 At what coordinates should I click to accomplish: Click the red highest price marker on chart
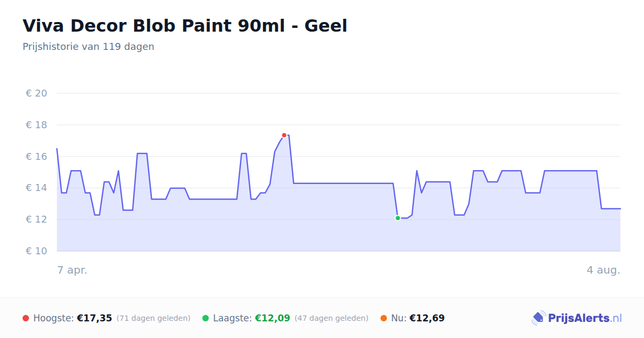click(284, 135)
